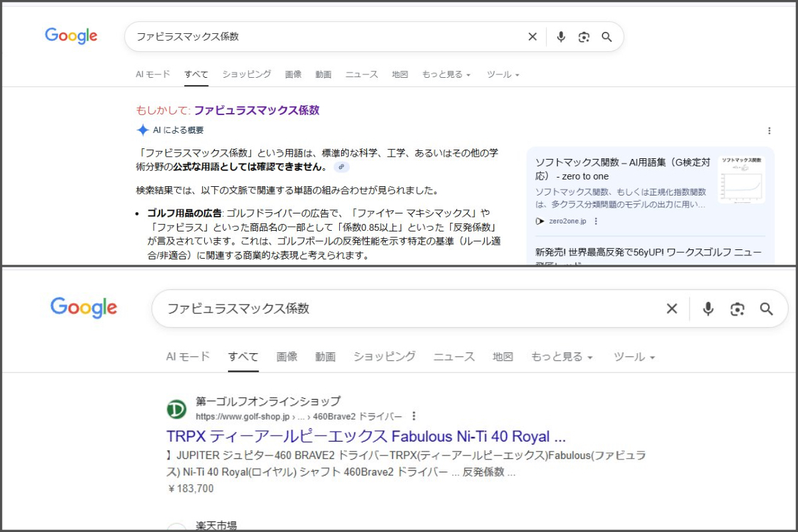The image size is (798, 532).
Task: Expand the ツール dropdown under the ファビュラスマックス係数 search
Action: [634, 357]
